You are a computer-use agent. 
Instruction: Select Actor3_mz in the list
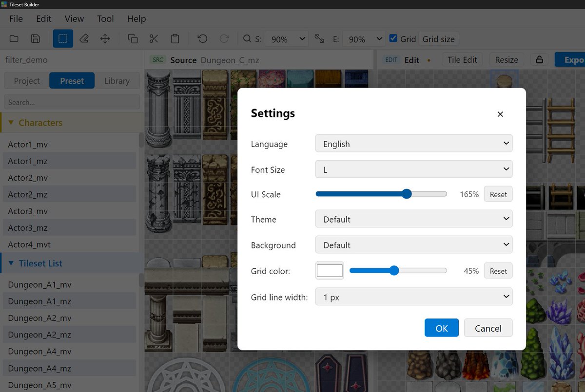(69, 228)
